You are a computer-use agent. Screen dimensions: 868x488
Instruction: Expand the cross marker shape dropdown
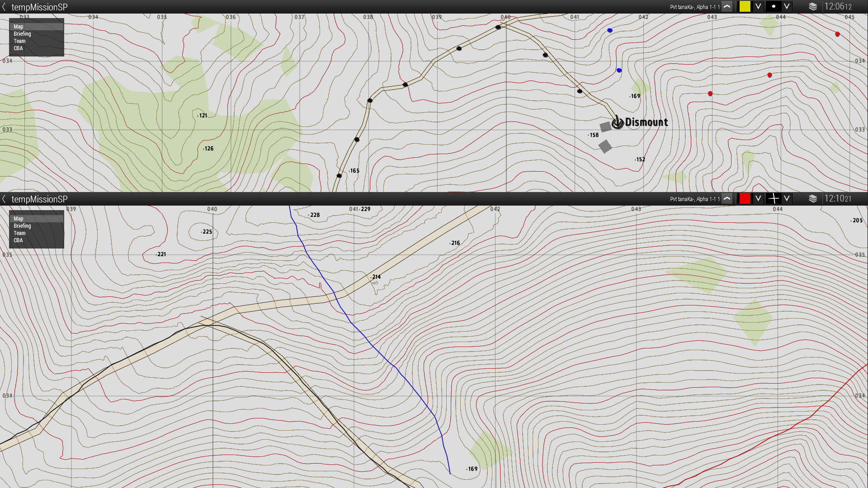[787, 199]
